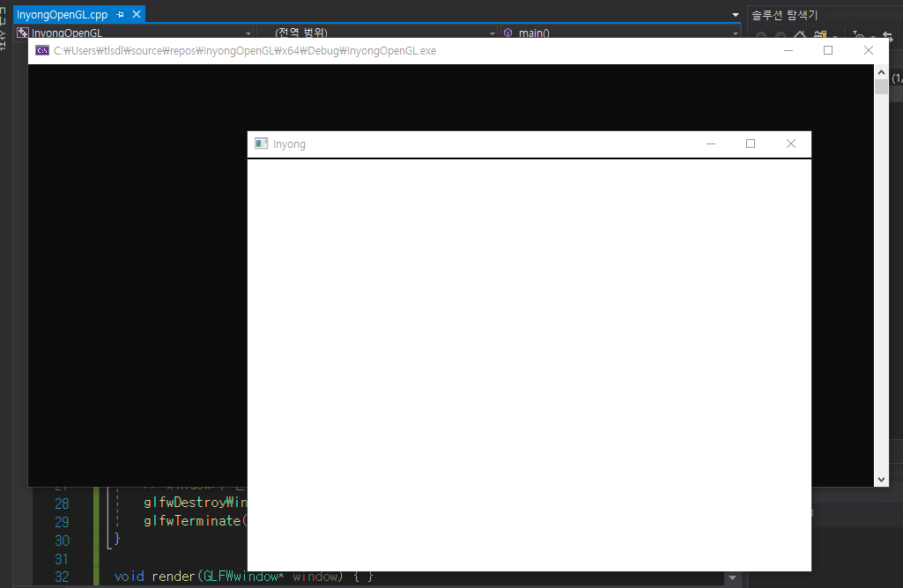Screen dimensions: 903x588
Task: Maximize the Inyong OpenGL window
Action: [x=751, y=143]
